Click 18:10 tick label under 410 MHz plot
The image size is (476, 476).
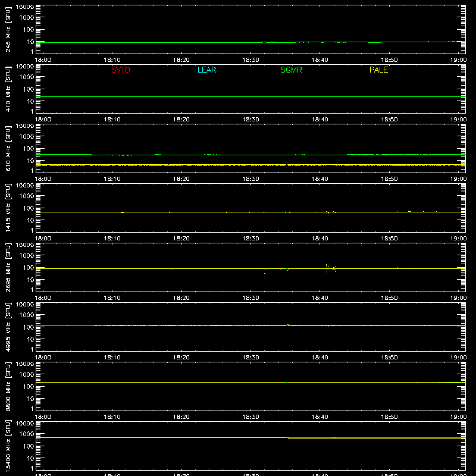[112, 120]
